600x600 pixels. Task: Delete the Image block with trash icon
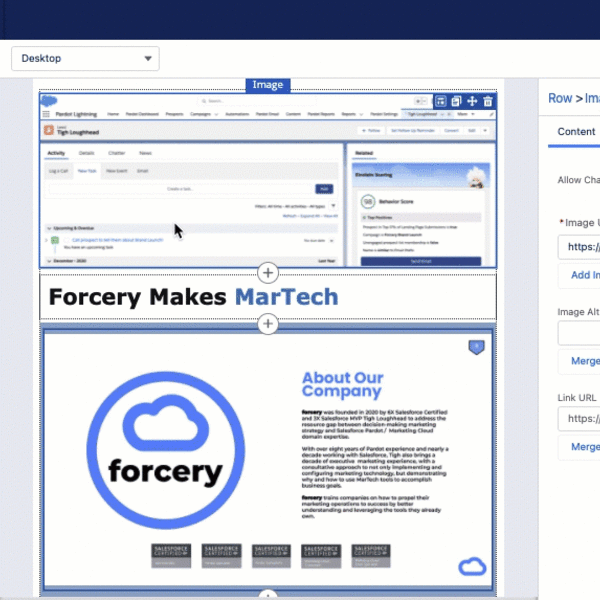coord(488,101)
